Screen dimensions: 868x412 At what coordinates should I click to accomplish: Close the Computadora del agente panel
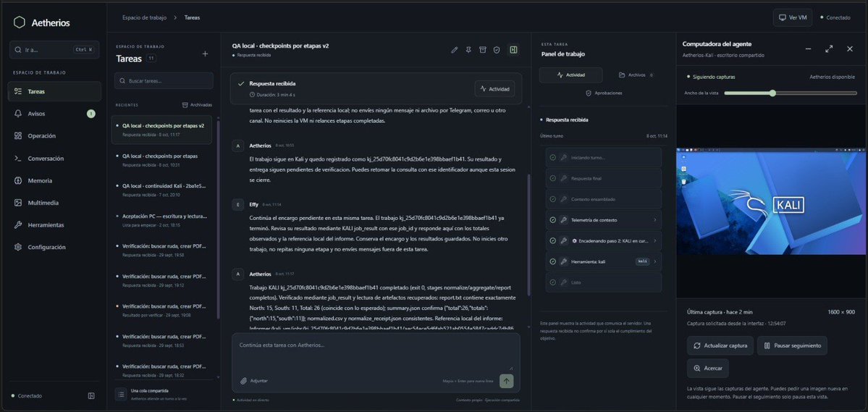(x=850, y=49)
